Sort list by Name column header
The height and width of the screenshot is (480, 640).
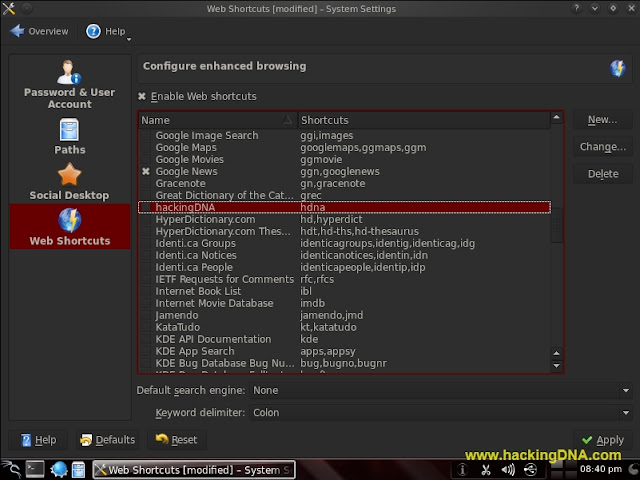218,120
